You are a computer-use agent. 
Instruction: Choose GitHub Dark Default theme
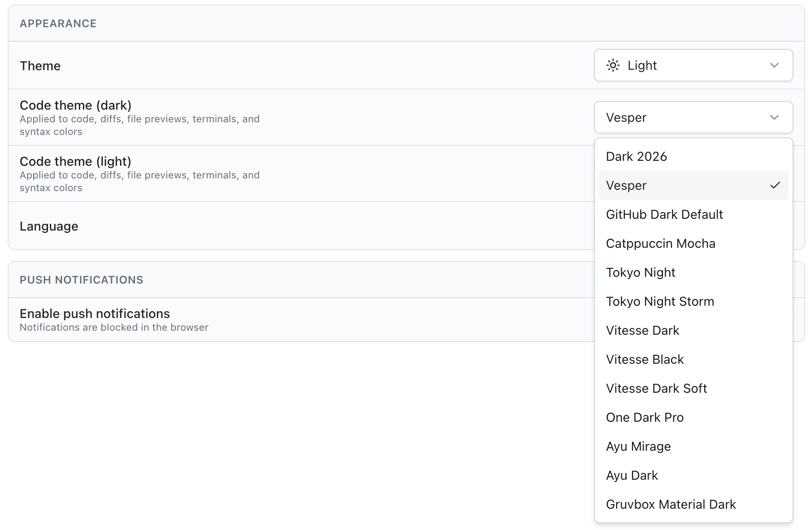pyautogui.click(x=664, y=215)
